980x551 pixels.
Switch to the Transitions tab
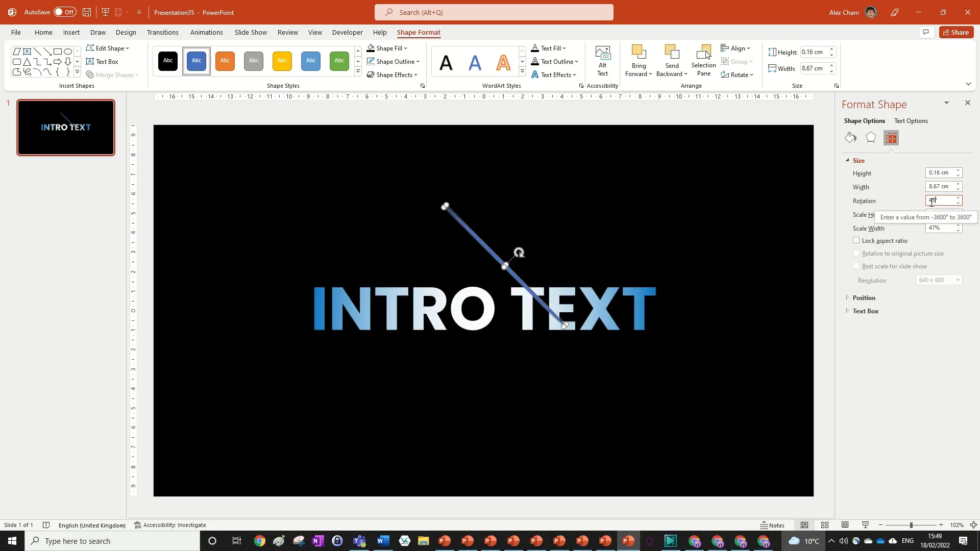coord(162,32)
